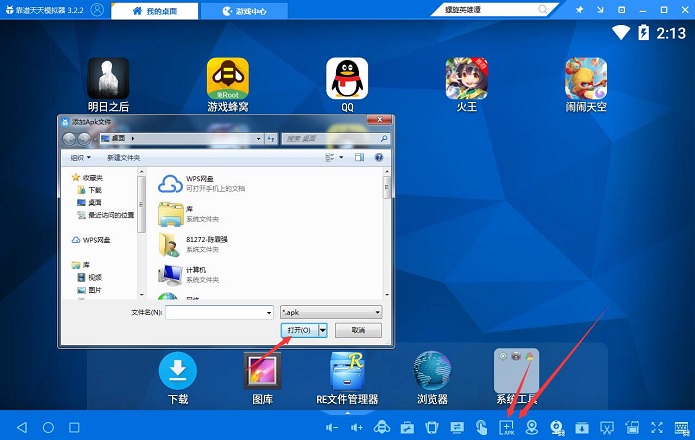This screenshot has width=695, height=440.
Task: Open the *.apk file type dropdown
Action: point(331,312)
